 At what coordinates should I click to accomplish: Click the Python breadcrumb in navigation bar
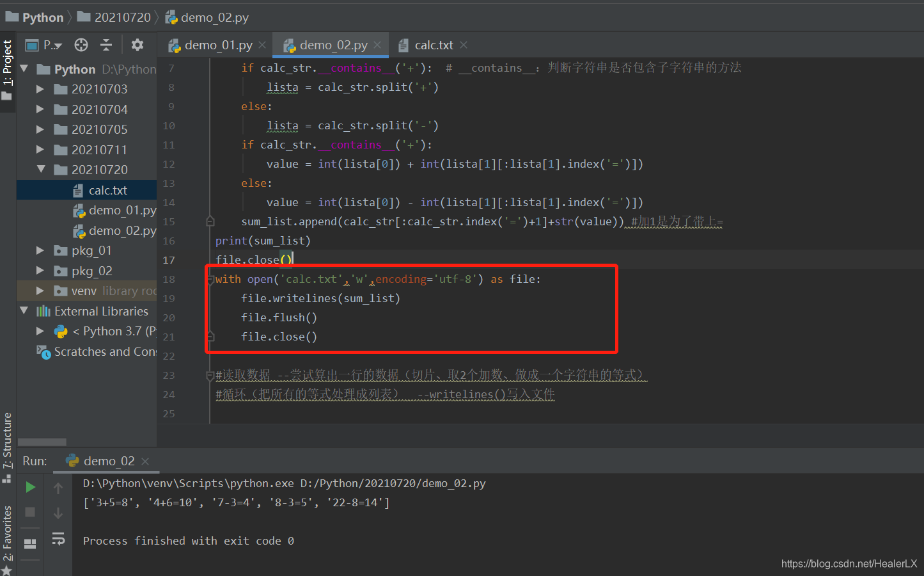[35, 17]
